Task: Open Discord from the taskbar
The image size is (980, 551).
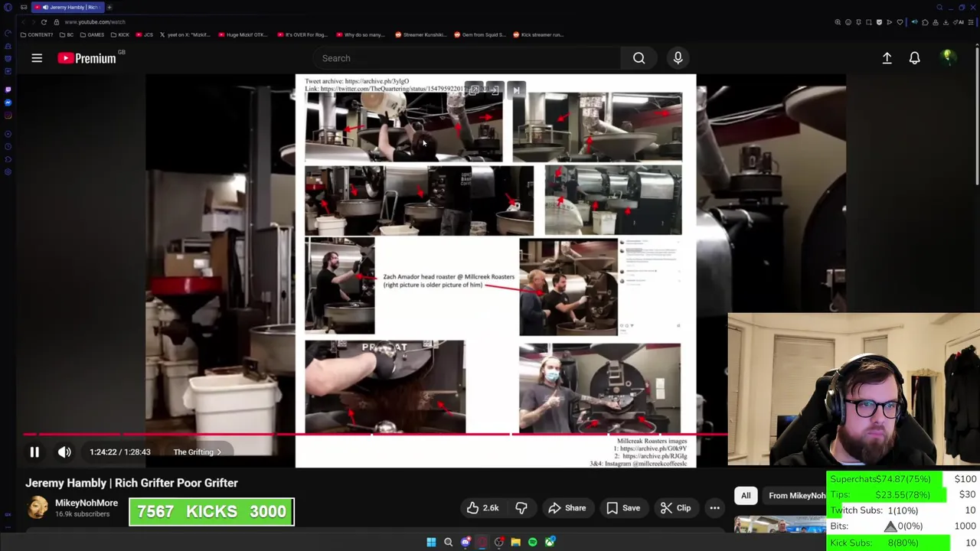Action: pyautogui.click(x=465, y=542)
